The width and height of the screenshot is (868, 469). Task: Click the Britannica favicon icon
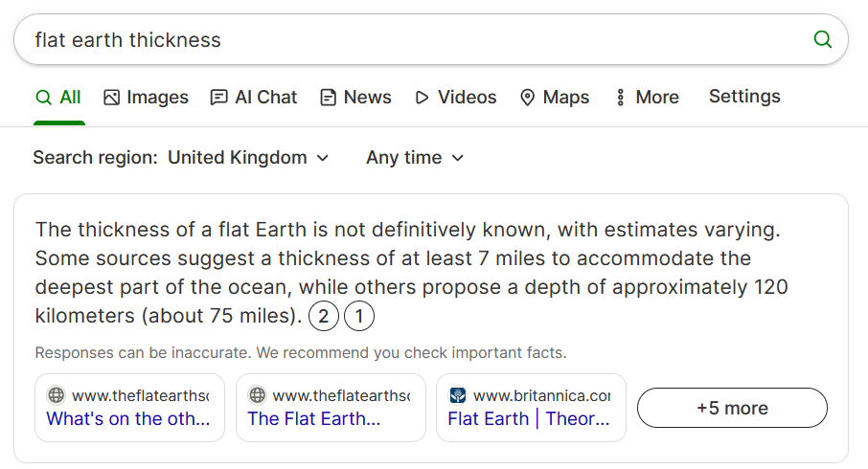coord(458,395)
